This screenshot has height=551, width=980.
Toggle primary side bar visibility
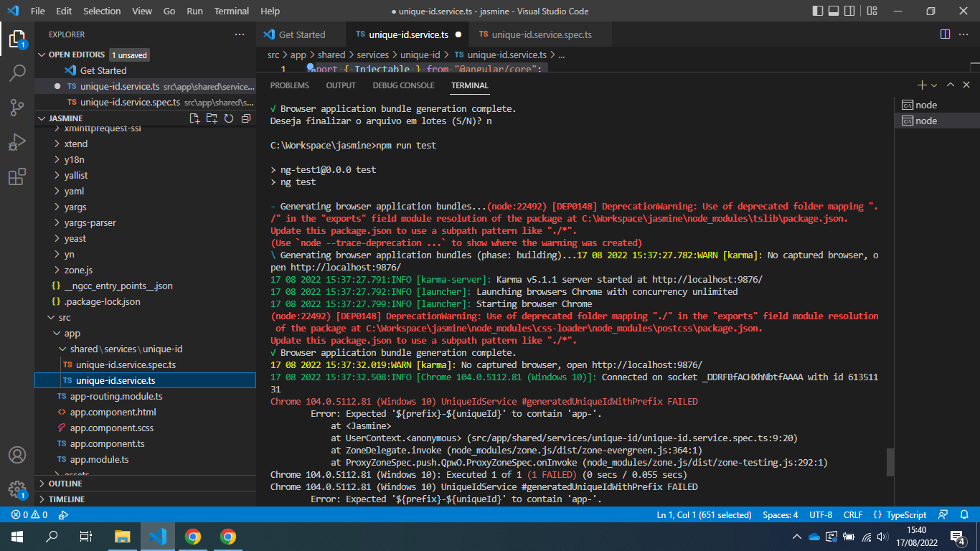coord(819,11)
